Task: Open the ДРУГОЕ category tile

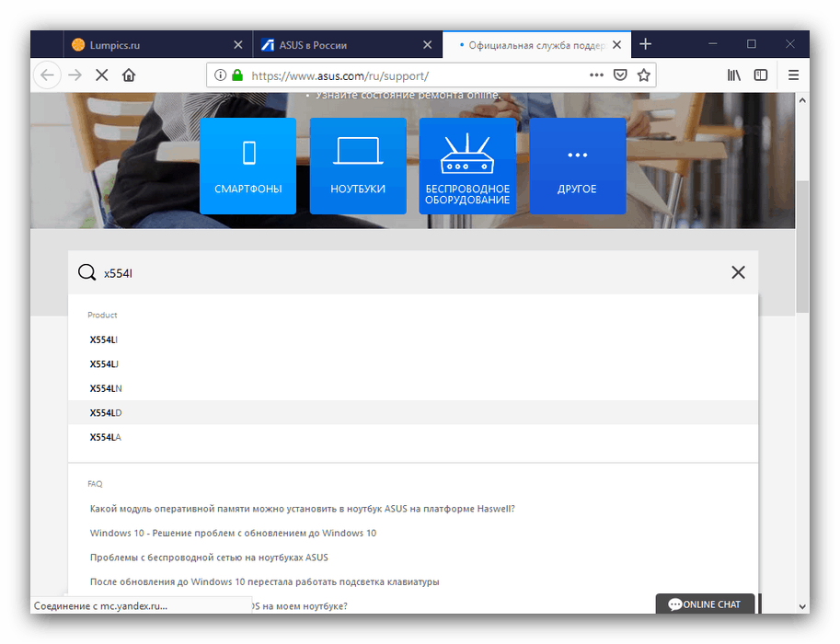Action: click(578, 167)
